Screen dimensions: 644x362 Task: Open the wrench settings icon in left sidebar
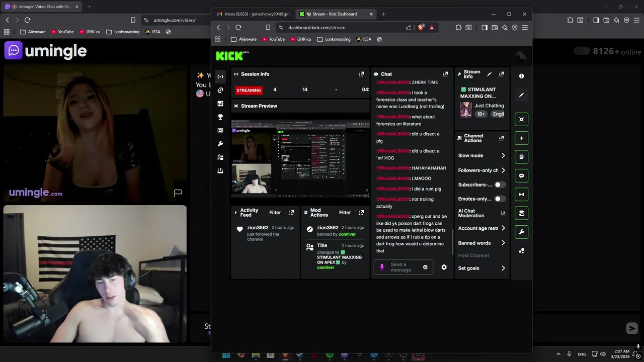tap(220, 144)
